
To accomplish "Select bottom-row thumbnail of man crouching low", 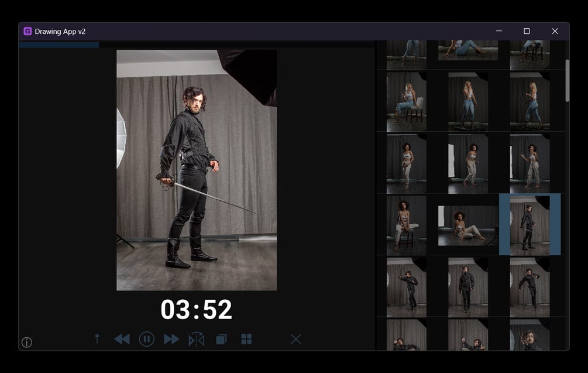I will click(407, 335).
